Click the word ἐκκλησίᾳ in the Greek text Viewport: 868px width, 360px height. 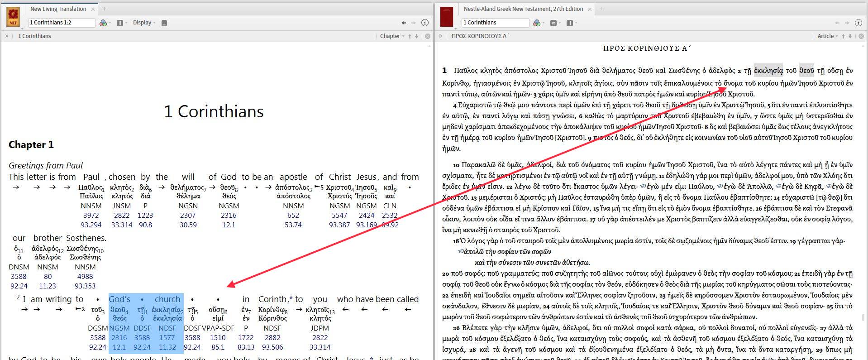tap(768, 71)
